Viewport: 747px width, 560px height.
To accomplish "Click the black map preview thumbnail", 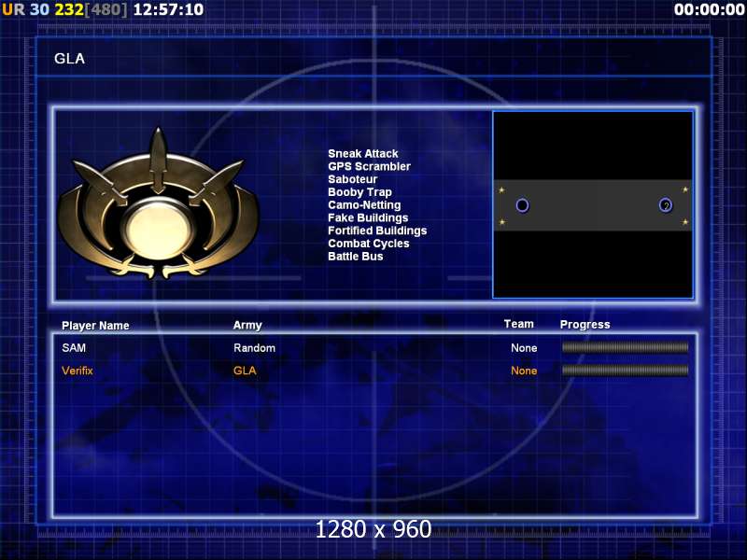I will click(x=593, y=204).
